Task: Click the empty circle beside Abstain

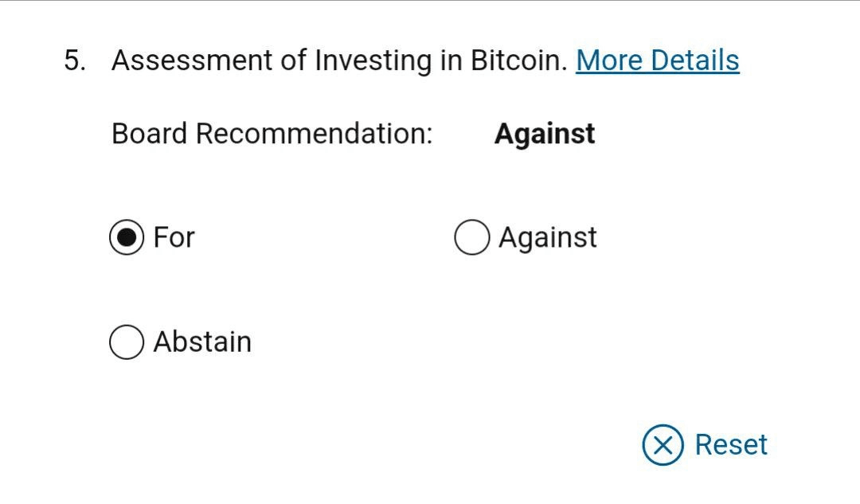Action: pos(127,342)
